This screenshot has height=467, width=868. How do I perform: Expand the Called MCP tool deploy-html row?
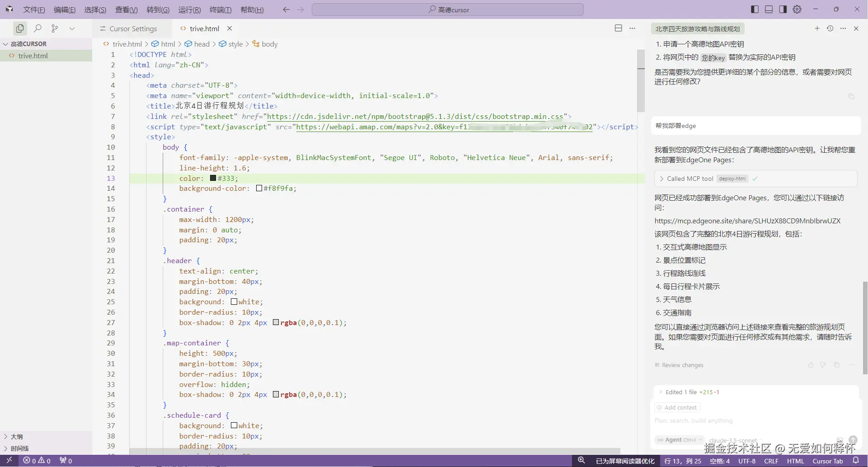click(x=755, y=179)
